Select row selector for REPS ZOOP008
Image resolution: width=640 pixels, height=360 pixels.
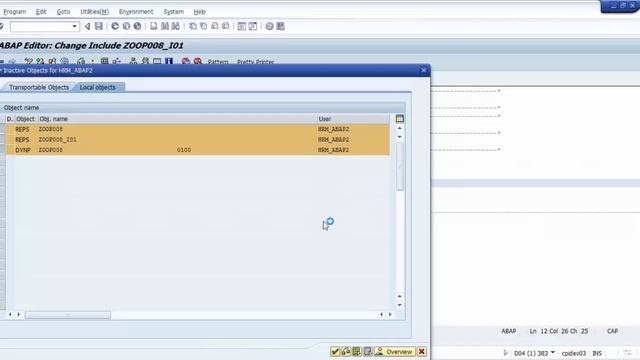2,129
